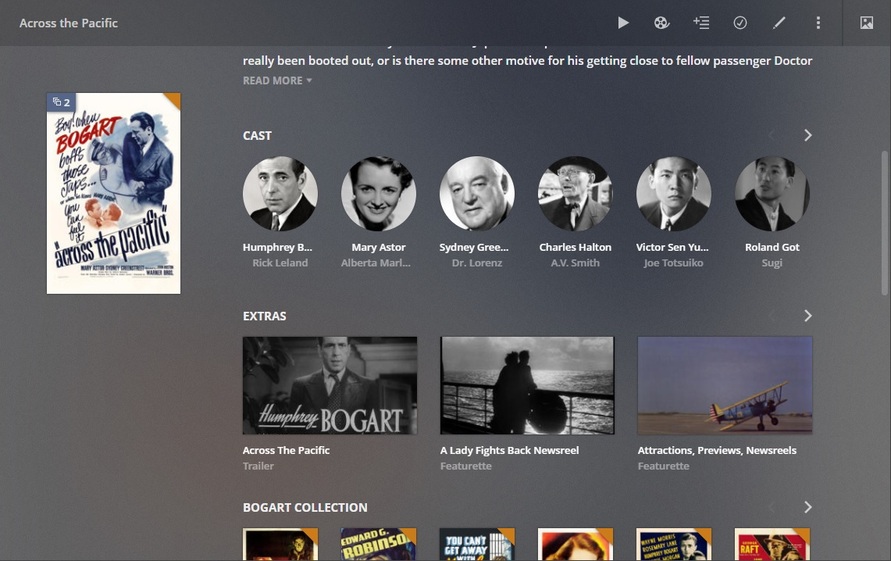This screenshot has height=561, width=891.
Task: Add to playlist via the list-plus icon
Action: tap(701, 23)
